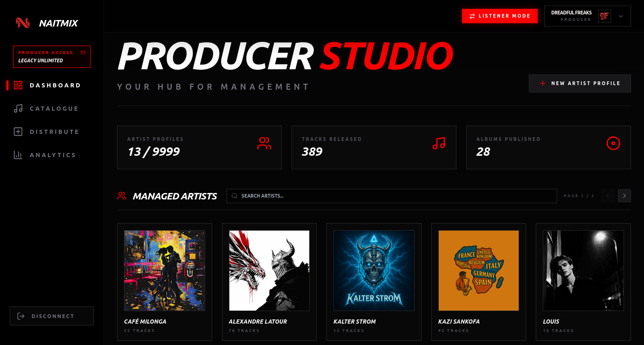Click the logout icon next to Disconnect

point(20,316)
